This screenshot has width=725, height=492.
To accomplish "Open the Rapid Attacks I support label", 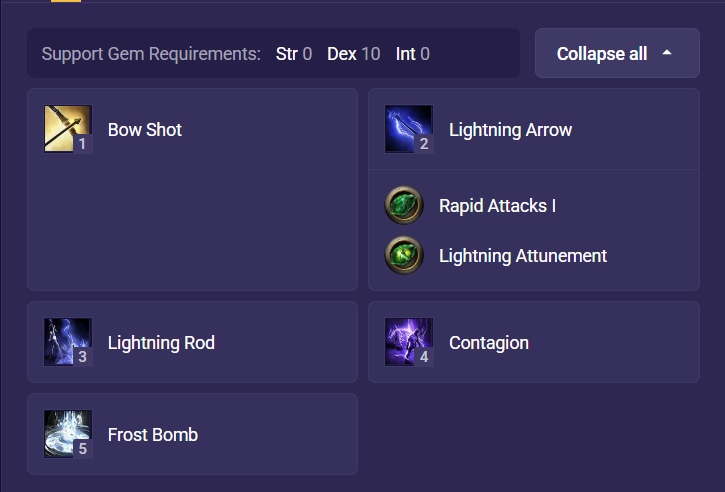I will point(498,206).
